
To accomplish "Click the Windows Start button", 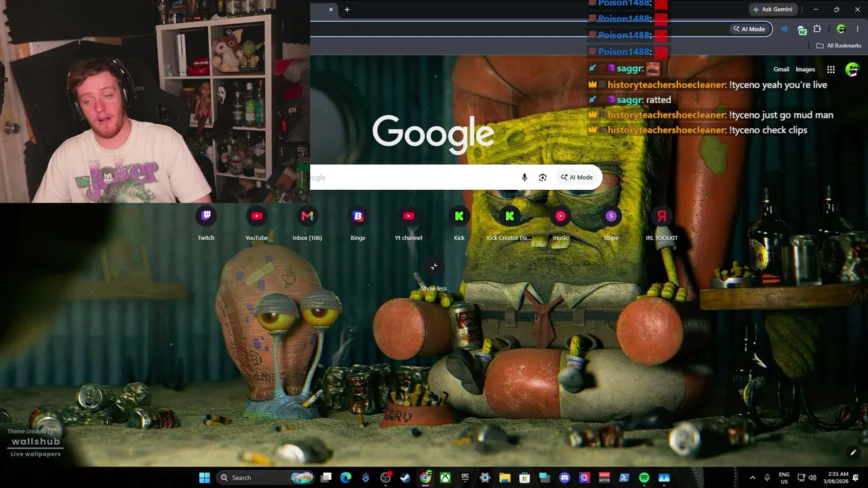I will 204,478.
